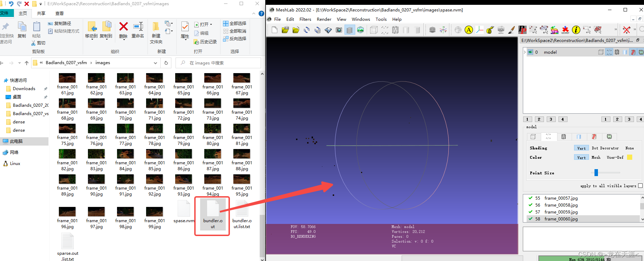Click the Open Project folder icon in MeshLab

point(285,30)
